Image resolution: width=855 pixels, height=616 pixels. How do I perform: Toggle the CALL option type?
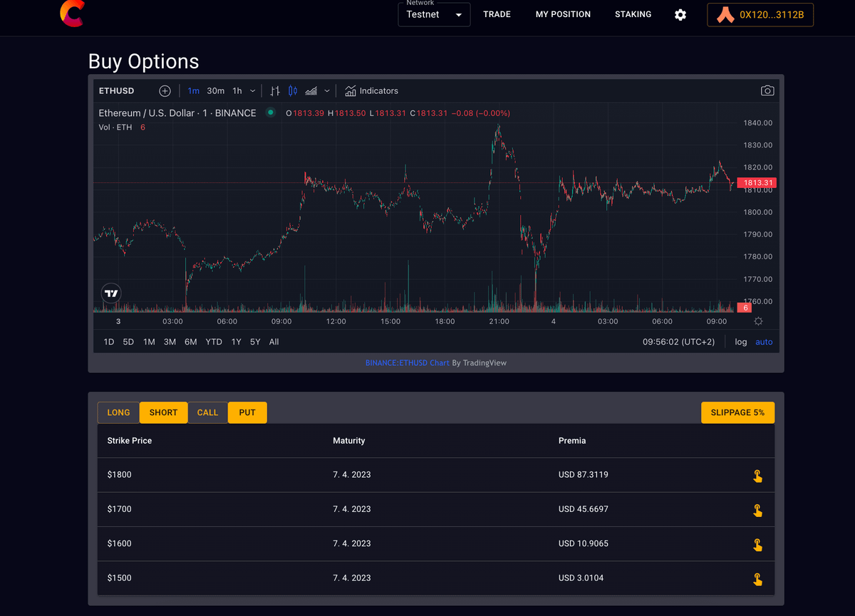pyautogui.click(x=207, y=413)
